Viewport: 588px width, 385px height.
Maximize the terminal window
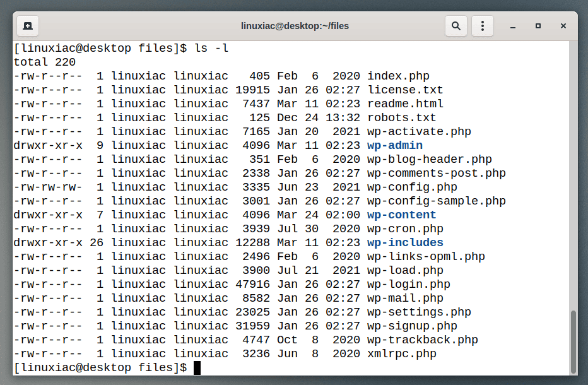[x=538, y=26]
